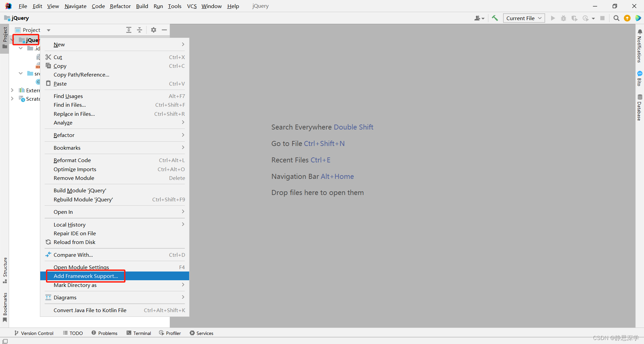Expand all in Project panel icon
644x344 pixels.
point(129,30)
